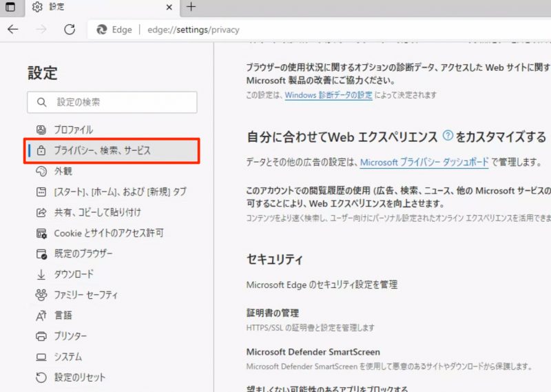Close the 設定 tab

point(169,7)
